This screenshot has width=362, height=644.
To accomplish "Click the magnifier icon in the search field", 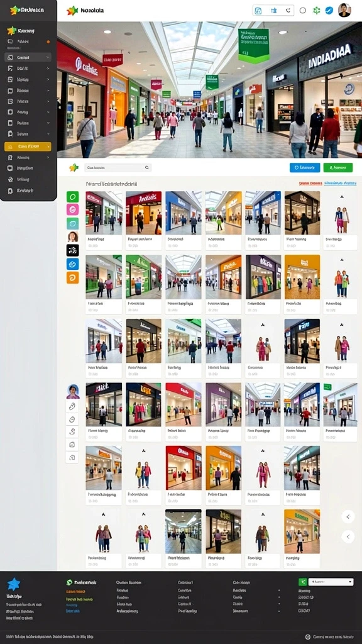I will (147, 167).
